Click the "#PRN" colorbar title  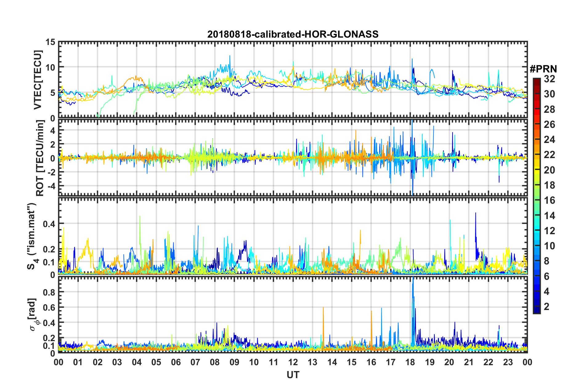(543, 69)
